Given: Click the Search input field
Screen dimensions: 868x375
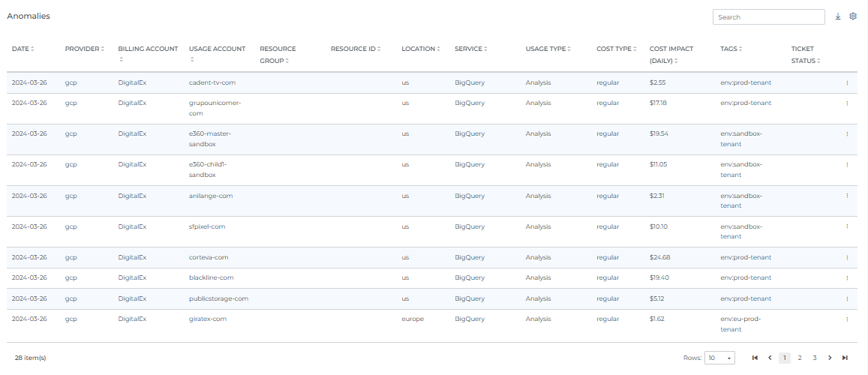Looking at the screenshot, I should (768, 16).
